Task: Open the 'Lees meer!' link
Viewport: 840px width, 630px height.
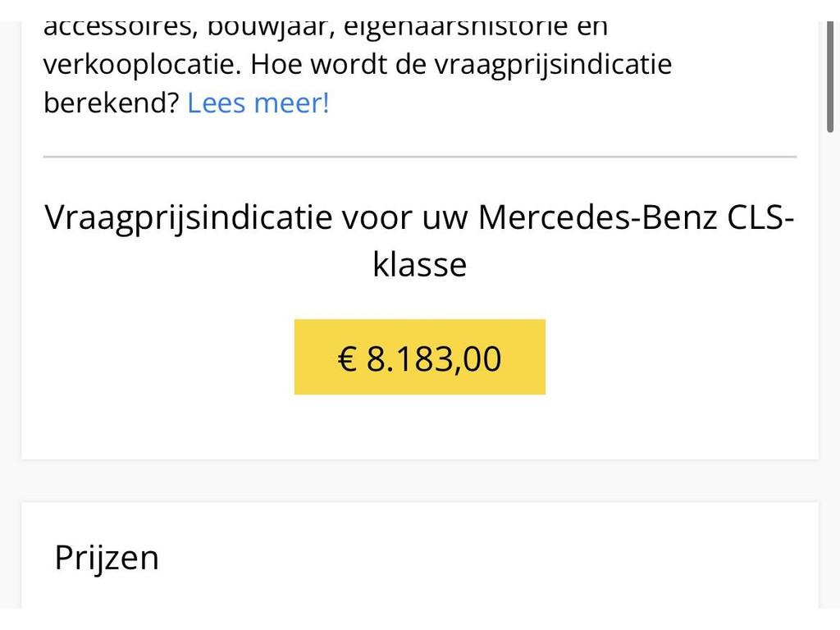Action: pyautogui.click(x=258, y=103)
